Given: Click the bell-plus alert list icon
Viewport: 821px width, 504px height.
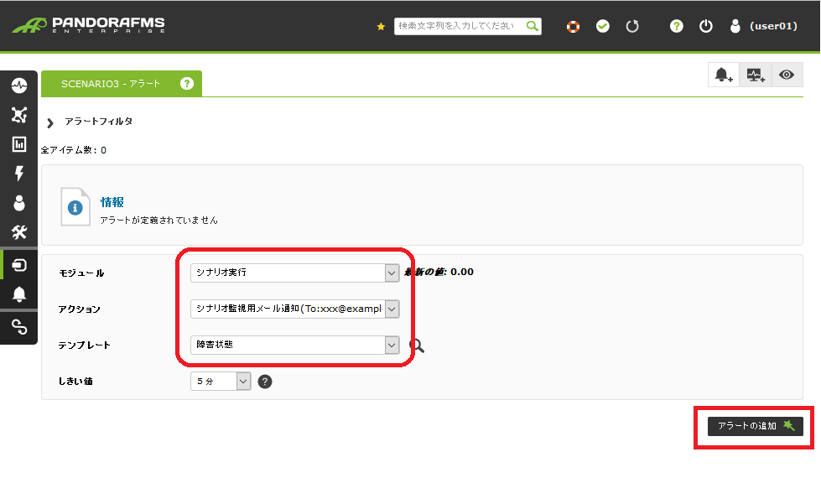Looking at the screenshot, I should click(724, 75).
